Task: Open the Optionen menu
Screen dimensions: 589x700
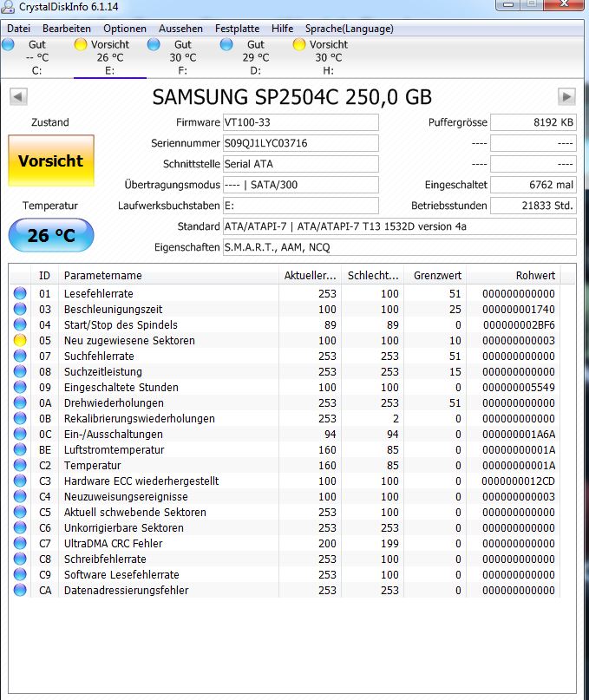Action: (125, 29)
